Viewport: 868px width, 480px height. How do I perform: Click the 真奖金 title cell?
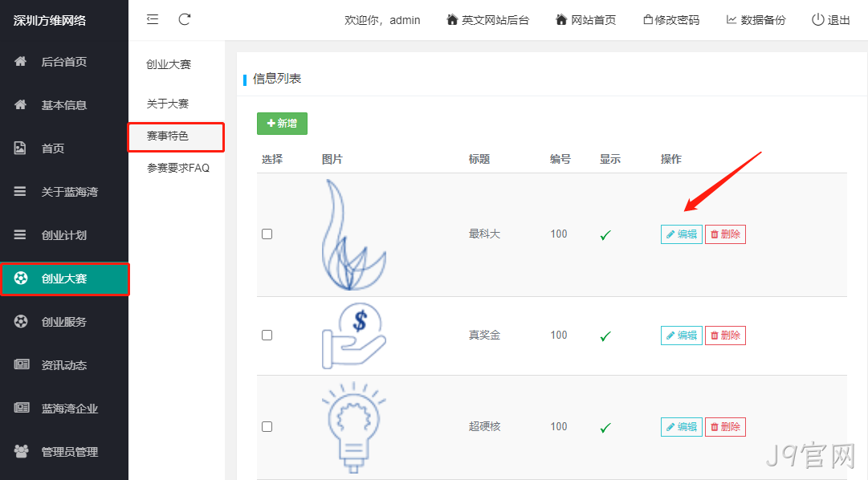point(484,336)
